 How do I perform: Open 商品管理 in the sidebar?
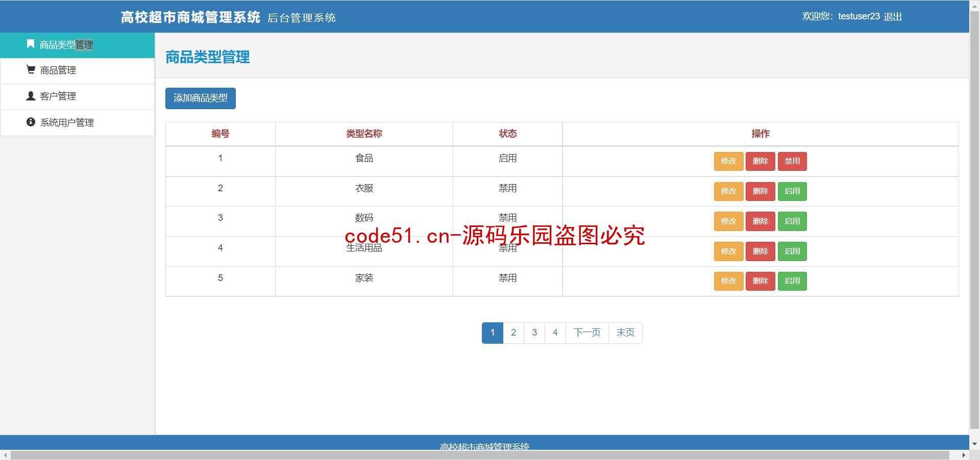(x=77, y=71)
